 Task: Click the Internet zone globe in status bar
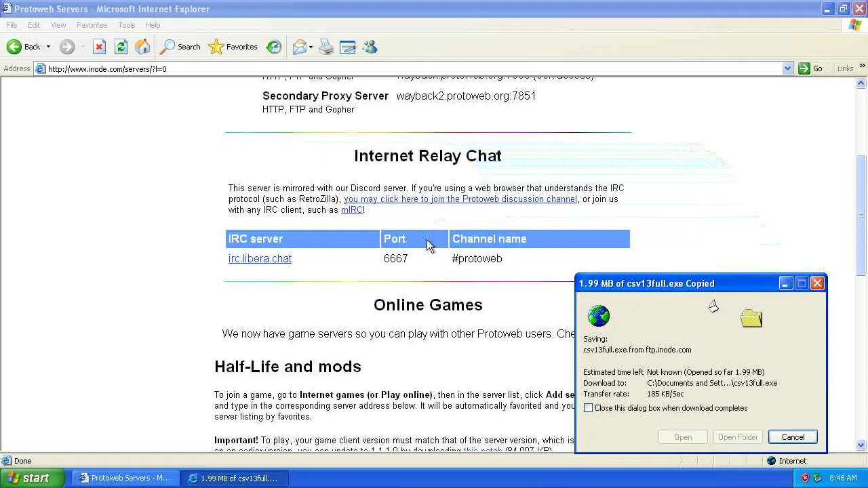(771, 461)
